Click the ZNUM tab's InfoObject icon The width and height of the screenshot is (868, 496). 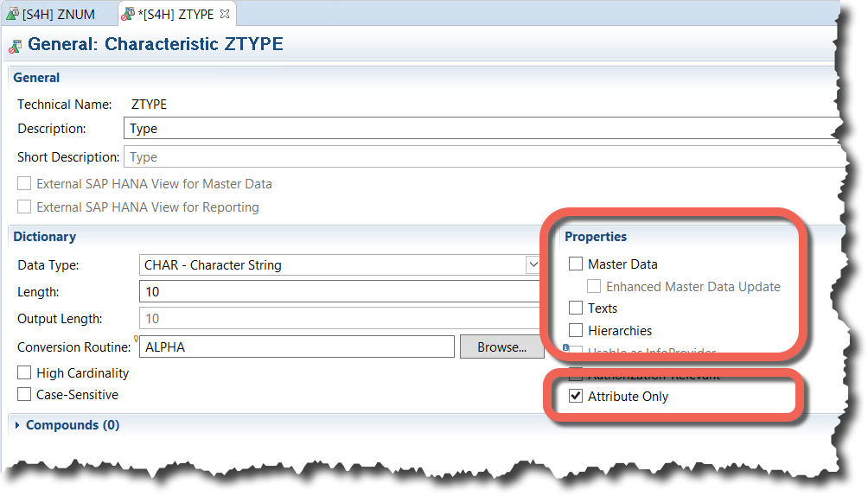click(x=13, y=15)
